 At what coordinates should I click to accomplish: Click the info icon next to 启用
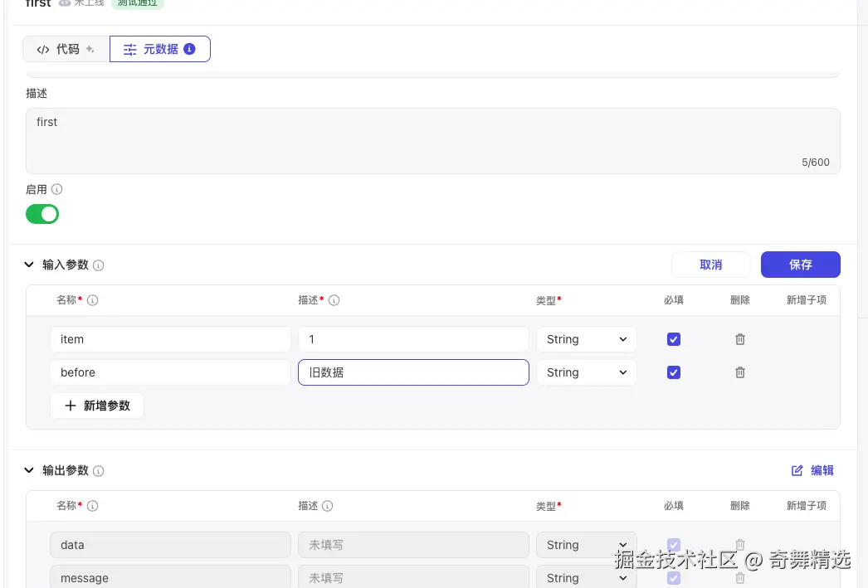(x=56, y=189)
